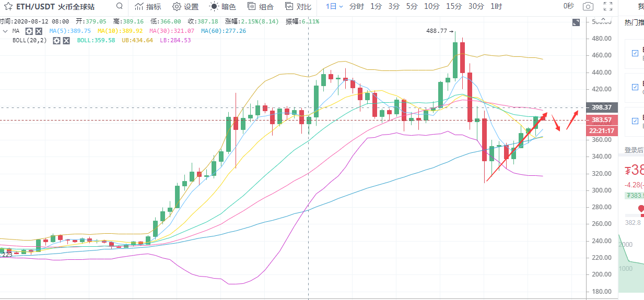Open MA indicator settings gear
This screenshot has height=300, width=644.
tap(29, 31)
